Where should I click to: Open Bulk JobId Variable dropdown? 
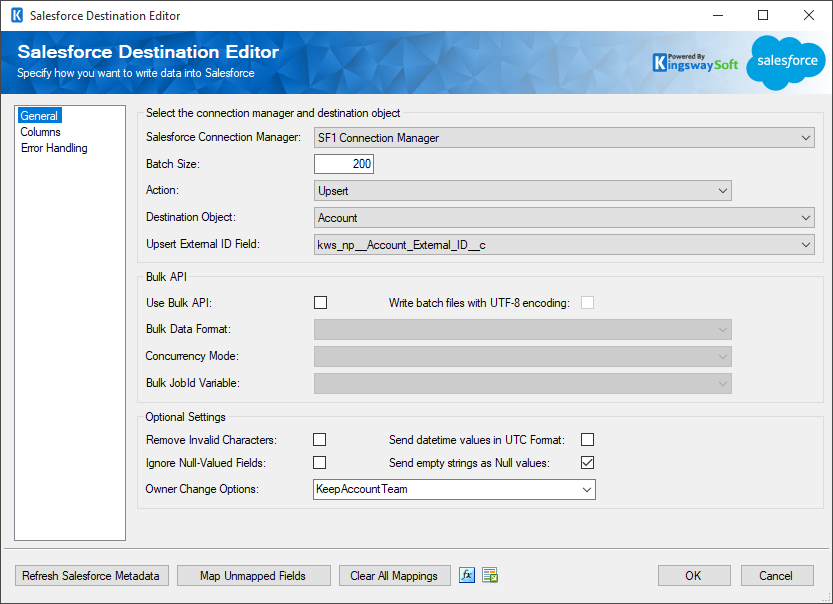[x=523, y=384]
